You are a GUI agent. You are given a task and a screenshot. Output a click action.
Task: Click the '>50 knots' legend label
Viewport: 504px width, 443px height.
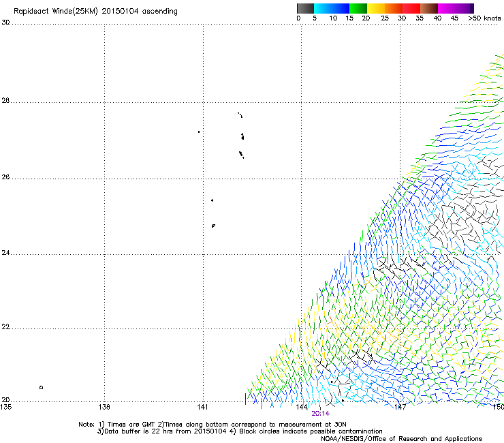[484, 18]
